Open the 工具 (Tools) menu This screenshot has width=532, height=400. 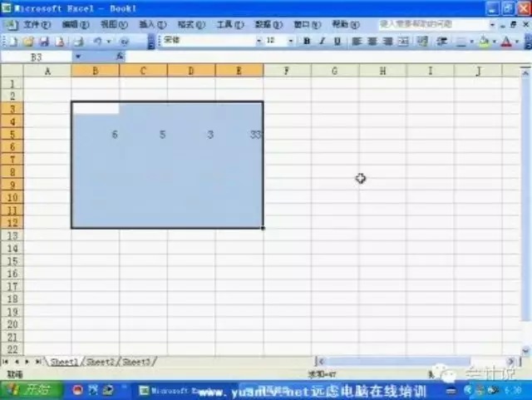(x=230, y=24)
